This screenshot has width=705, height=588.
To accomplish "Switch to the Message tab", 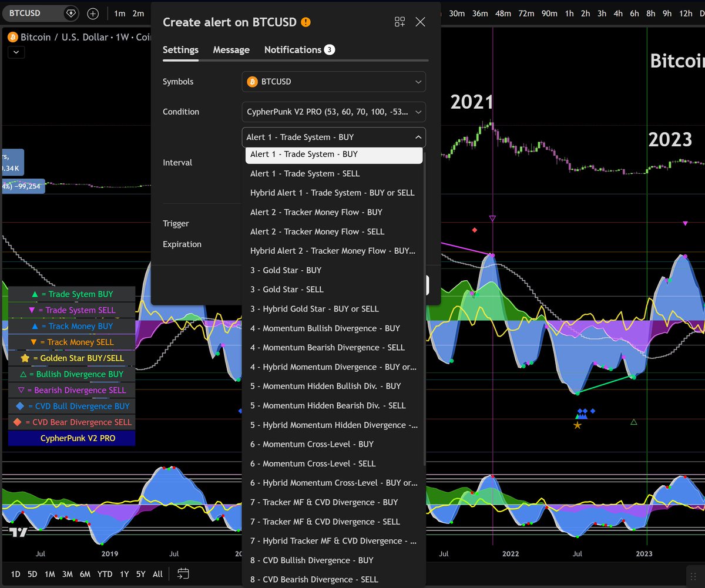I will click(231, 50).
